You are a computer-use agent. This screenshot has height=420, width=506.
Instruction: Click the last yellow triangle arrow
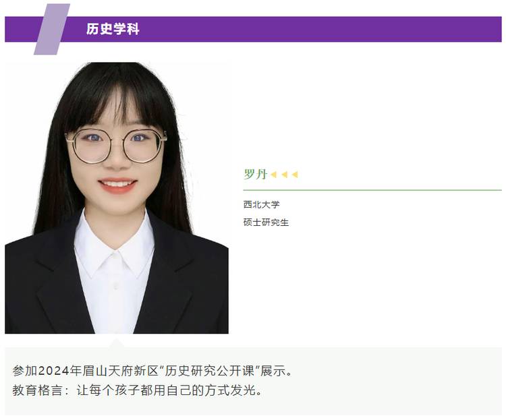click(x=295, y=175)
